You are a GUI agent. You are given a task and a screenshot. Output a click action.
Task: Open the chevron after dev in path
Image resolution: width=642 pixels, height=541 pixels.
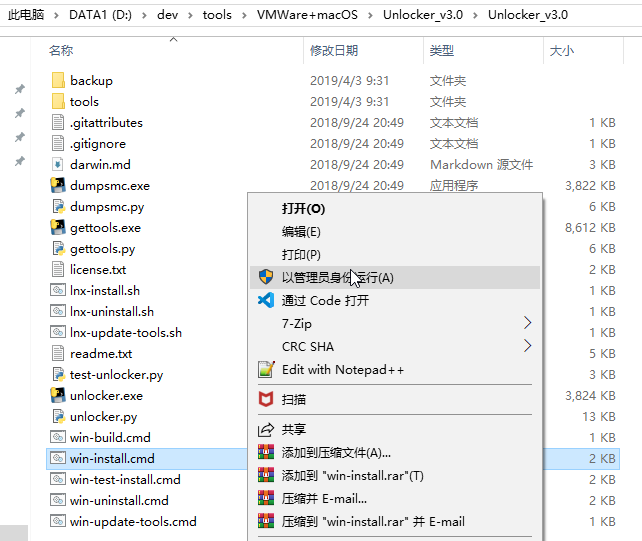pyautogui.click(x=190, y=15)
